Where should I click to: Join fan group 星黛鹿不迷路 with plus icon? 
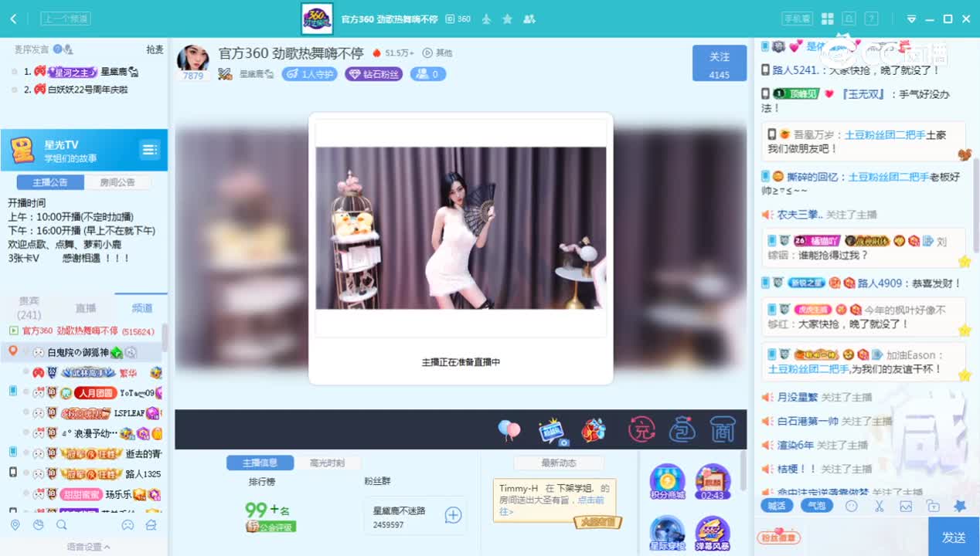point(454,515)
